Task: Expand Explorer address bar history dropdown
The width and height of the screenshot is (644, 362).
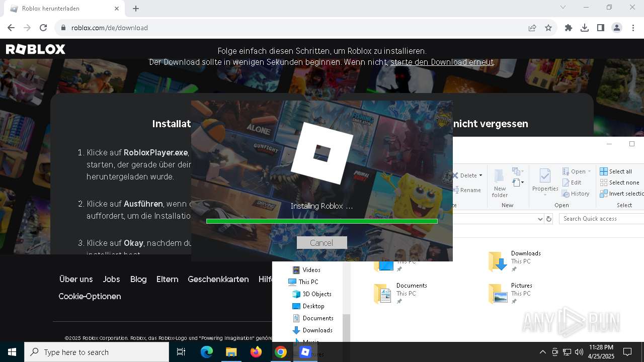Action: 540,219
